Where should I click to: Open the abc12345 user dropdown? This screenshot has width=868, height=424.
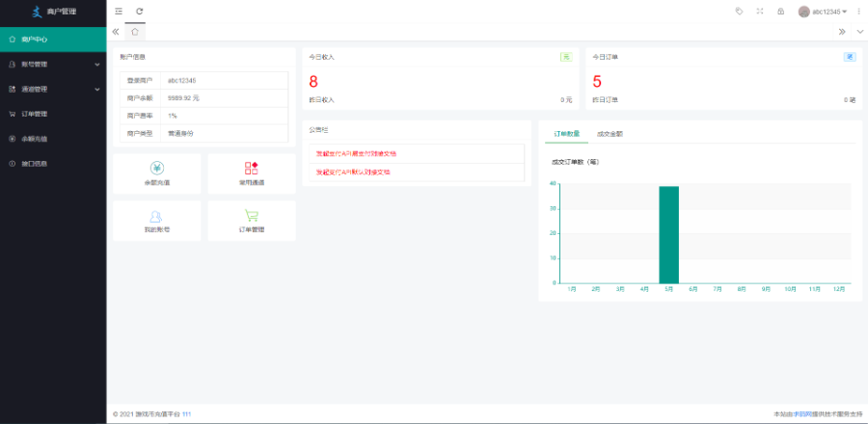click(x=823, y=12)
